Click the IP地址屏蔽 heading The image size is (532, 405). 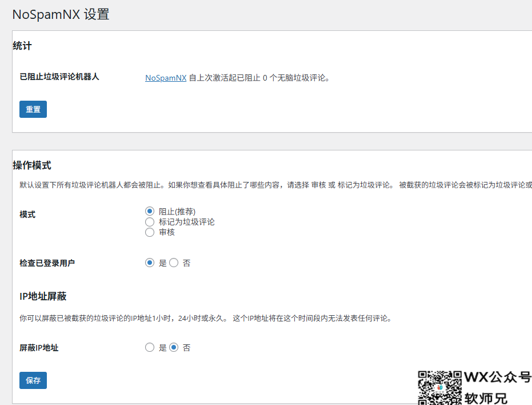click(x=43, y=296)
